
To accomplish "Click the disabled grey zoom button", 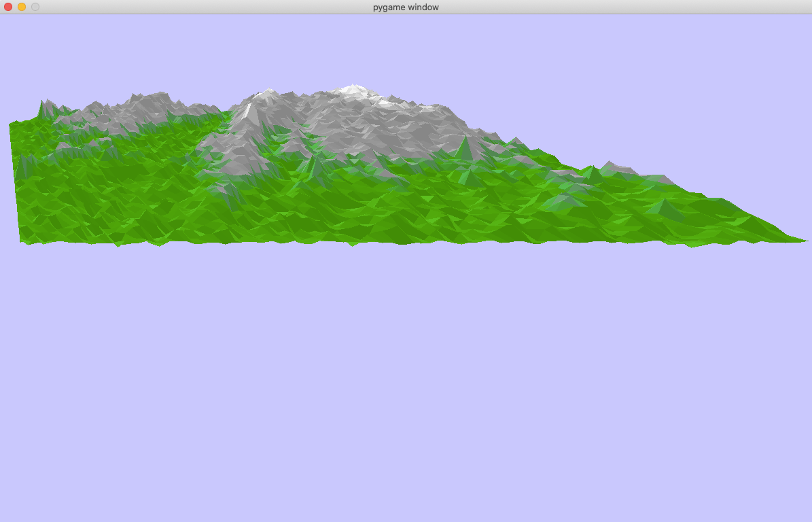I will 35,7.
